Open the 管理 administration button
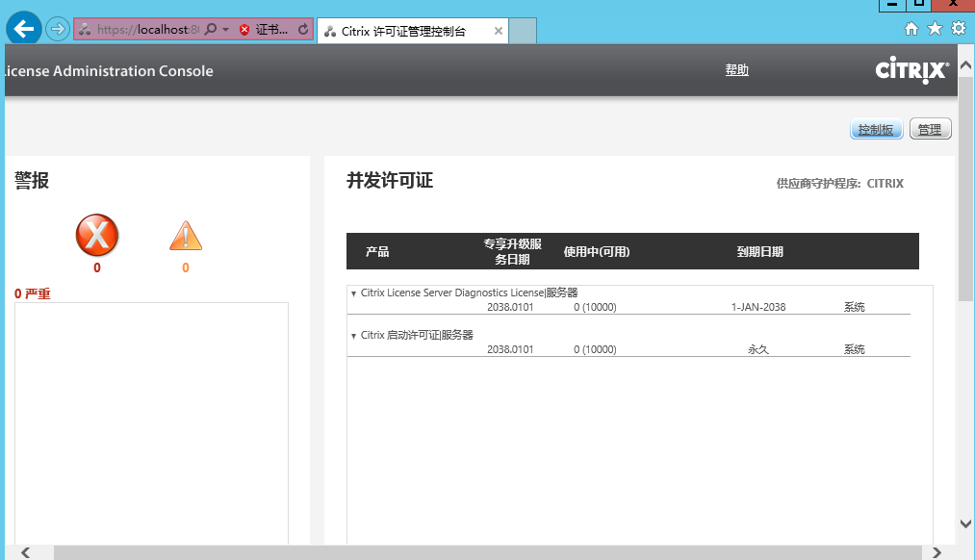This screenshot has height=560, width=975. (x=930, y=129)
